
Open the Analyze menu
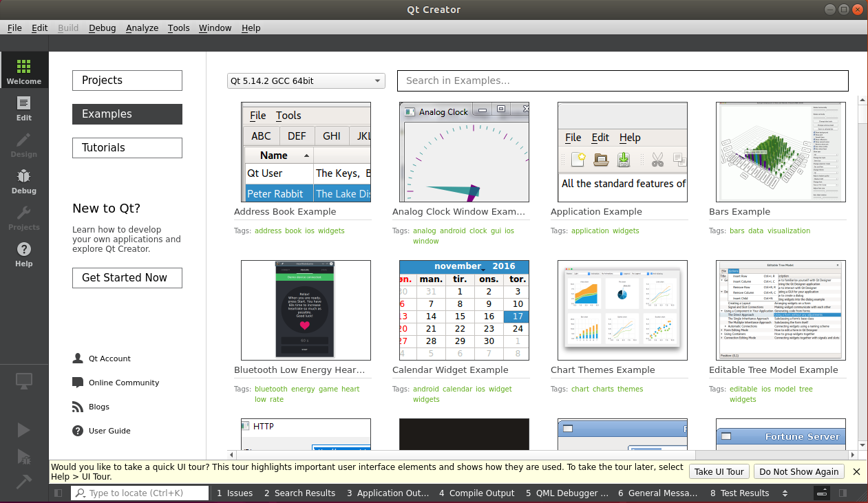142,28
